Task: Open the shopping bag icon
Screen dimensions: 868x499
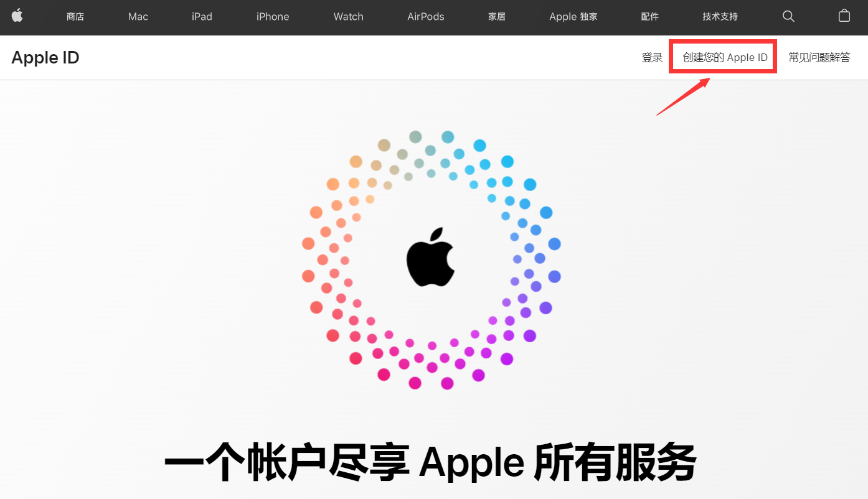Action: pos(844,16)
